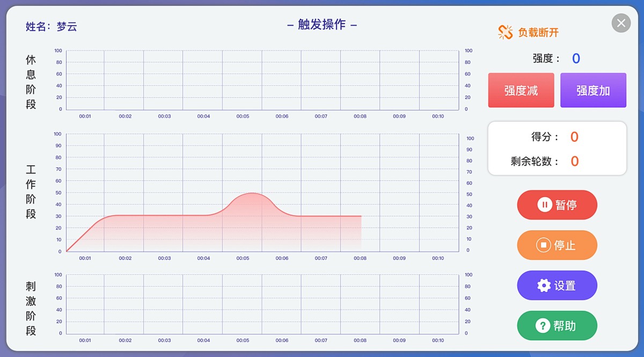Click 00:05 tick on work phase chart
Image resolution: width=644 pixels, height=357 pixels.
pyautogui.click(x=243, y=258)
